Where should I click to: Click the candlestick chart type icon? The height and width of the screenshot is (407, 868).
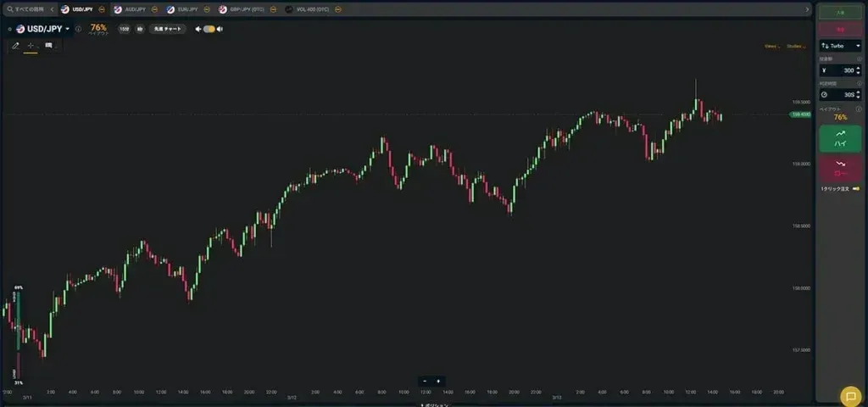point(139,29)
